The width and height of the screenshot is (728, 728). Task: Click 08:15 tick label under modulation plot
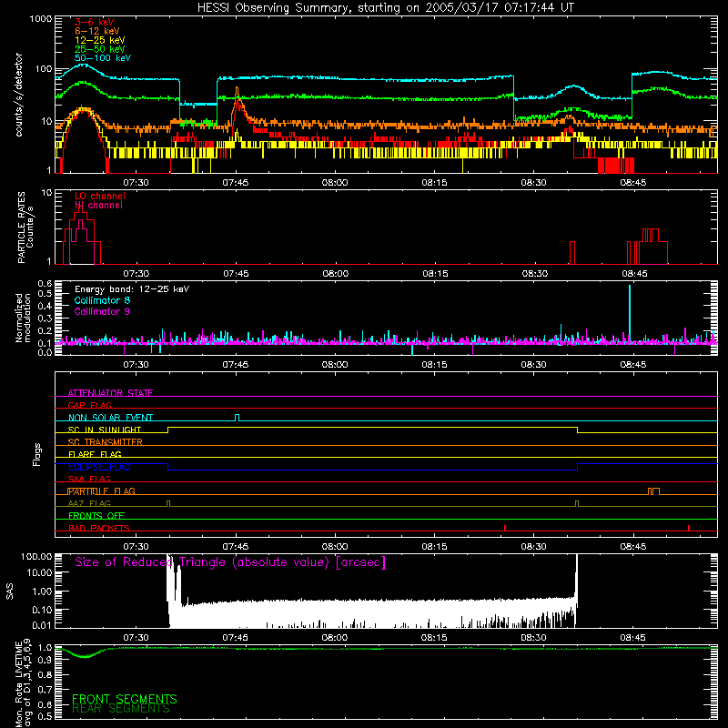tap(435, 365)
